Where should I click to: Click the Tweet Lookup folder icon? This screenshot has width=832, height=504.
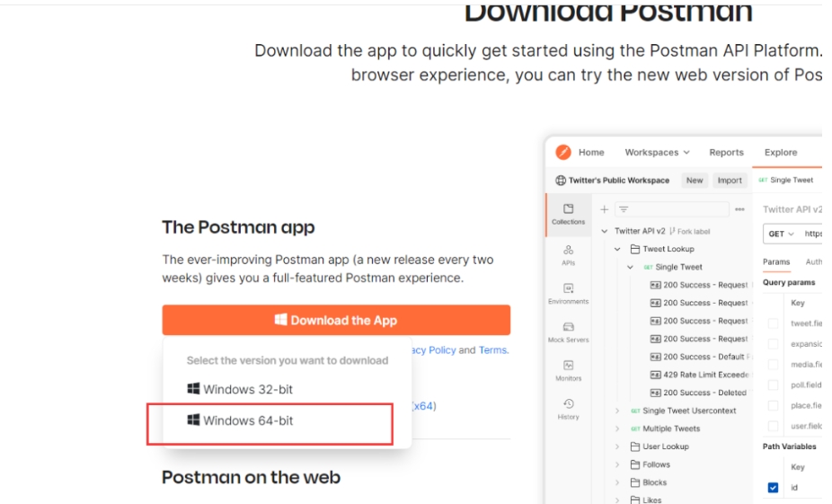[x=635, y=249]
